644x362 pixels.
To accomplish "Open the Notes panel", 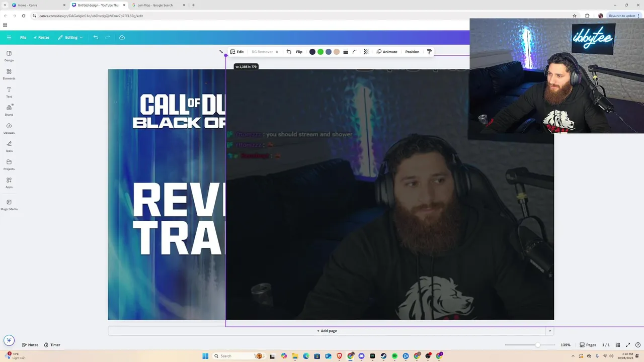I will pyautogui.click(x=30, y=345).
